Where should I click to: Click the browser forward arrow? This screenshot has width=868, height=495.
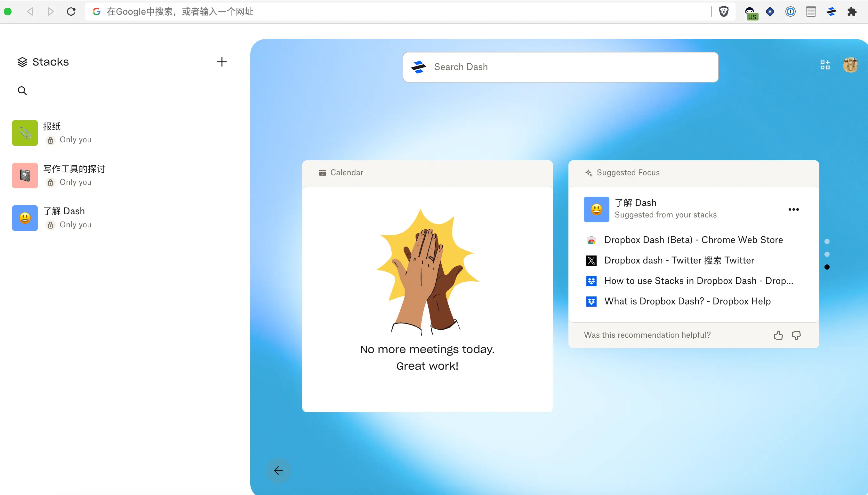(50, 12)
